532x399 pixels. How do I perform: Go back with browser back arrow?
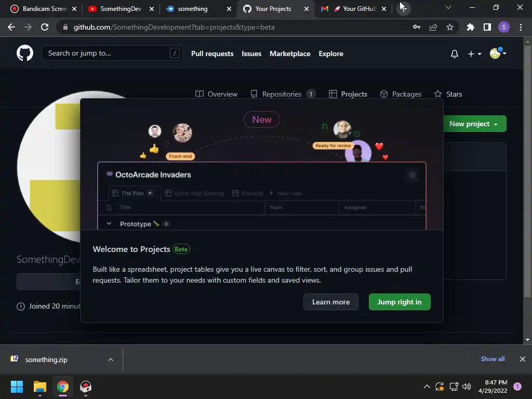(x=11, y=27)
